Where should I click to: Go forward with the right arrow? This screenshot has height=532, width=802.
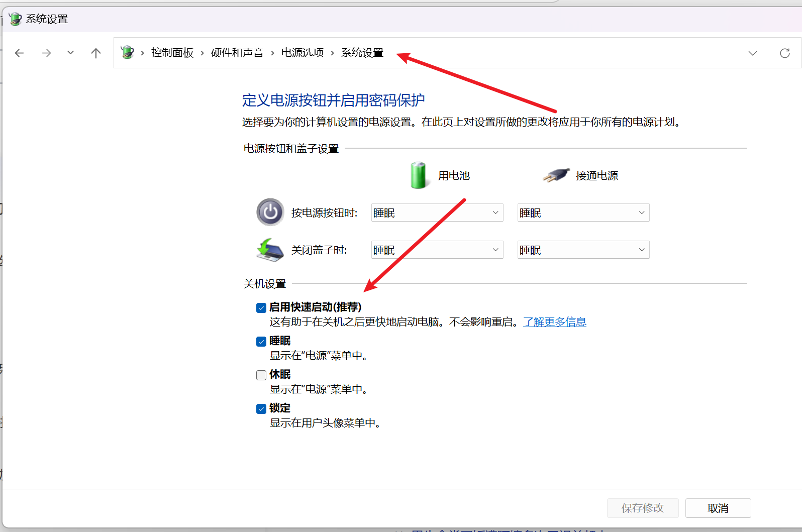[x=46, y=53]
